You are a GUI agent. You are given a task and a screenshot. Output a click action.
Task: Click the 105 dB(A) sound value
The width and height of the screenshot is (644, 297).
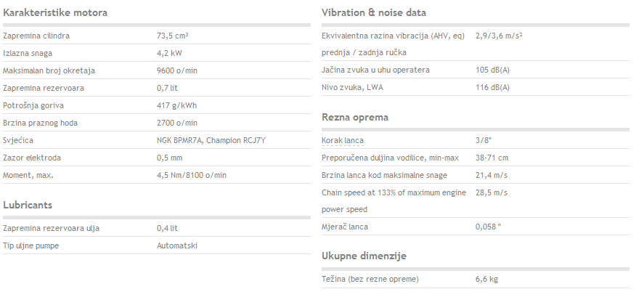click(492, 70)
